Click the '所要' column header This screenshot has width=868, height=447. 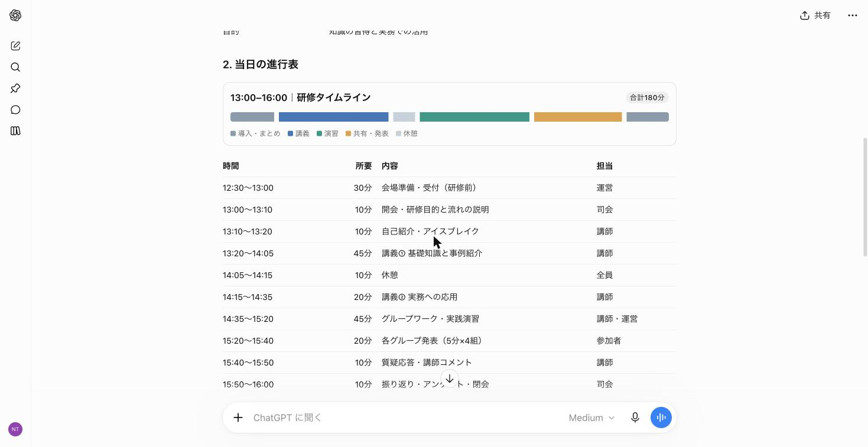pos(364,166)
